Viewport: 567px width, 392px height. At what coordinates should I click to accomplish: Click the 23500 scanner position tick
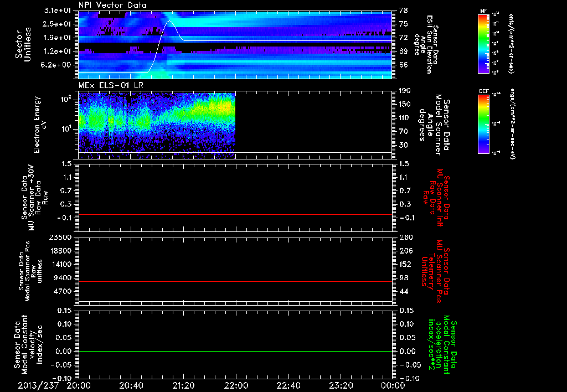coord(60,238)
